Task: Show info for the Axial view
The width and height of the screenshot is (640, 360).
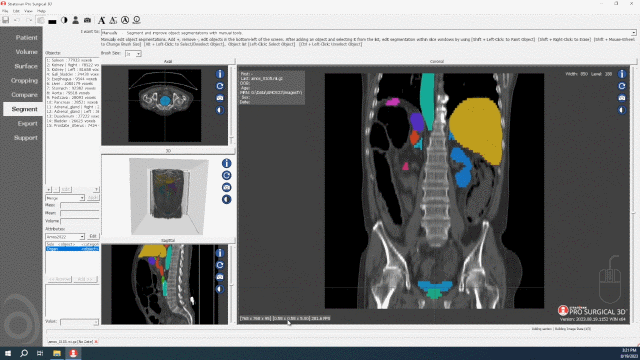Action: 220,74
